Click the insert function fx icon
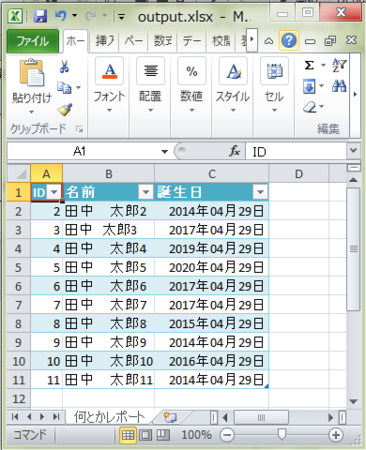Screen dimensions: 366x450 (235, 151)
